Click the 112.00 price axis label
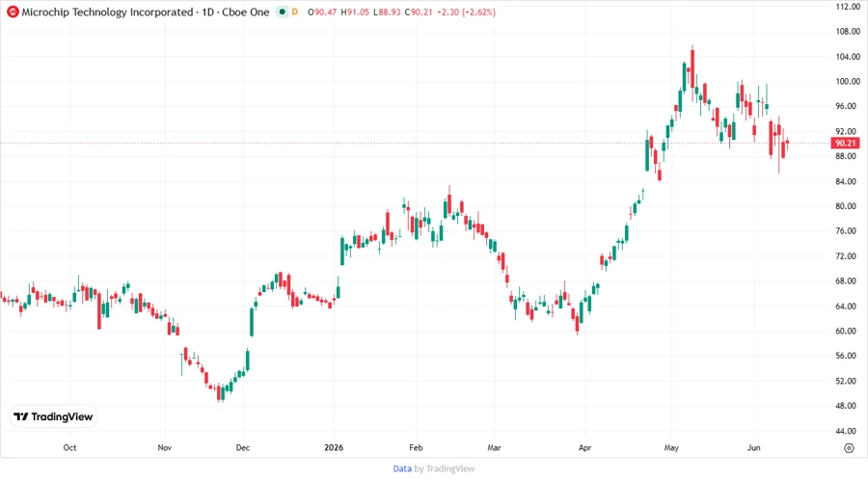 tap(848, 7)
